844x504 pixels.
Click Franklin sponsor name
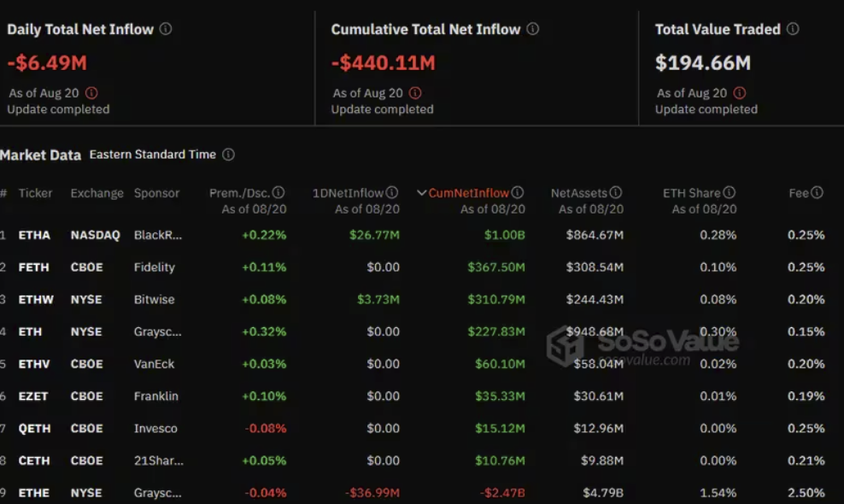point(156,397)
